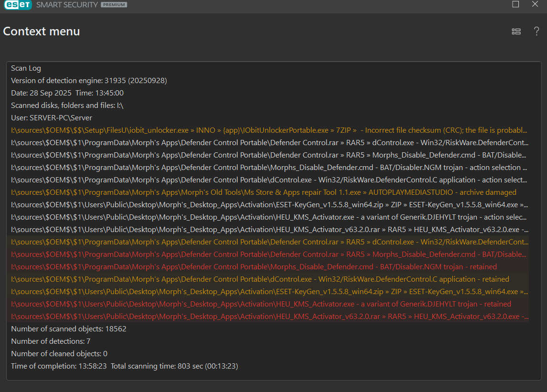Click the 'User: SERVER-PC\Server' line
This screenshot has width=547, height=392.
click(52, 118)
